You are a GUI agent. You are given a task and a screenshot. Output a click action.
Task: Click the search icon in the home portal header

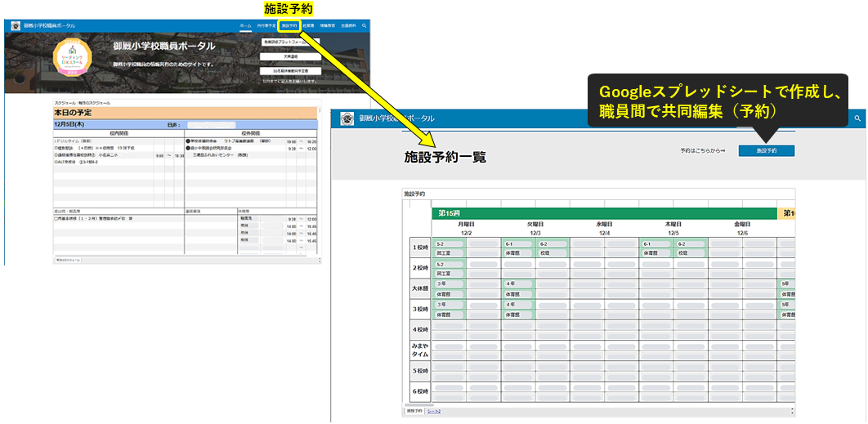click(x=364, y=25)
